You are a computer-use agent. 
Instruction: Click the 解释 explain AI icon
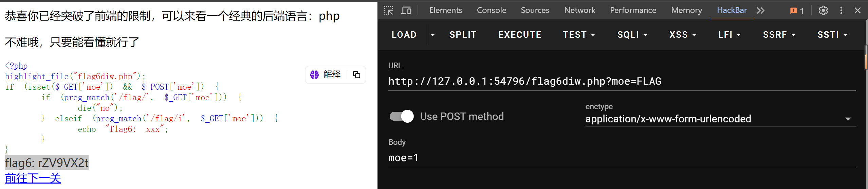tap(314, 74)
